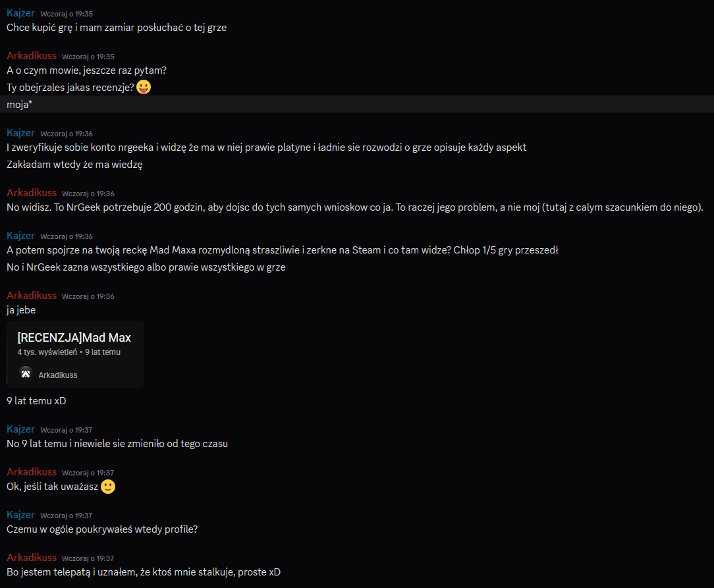Open the "[RECENZJA]Mad Max" embed title
This screenshot has height=588, width=714.
point(74,338)
